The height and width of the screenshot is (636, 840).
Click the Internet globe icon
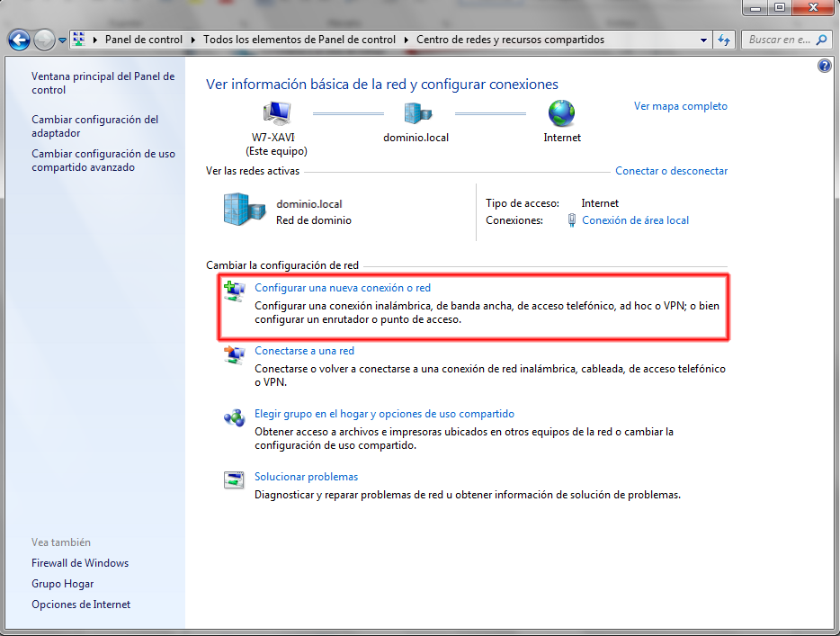pos(561,113)
